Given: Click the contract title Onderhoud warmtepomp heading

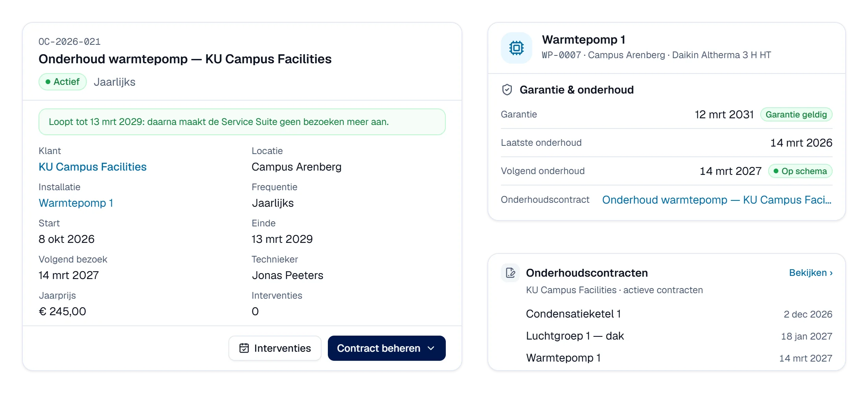Looking at the screenshot, I should coord(185,59).
